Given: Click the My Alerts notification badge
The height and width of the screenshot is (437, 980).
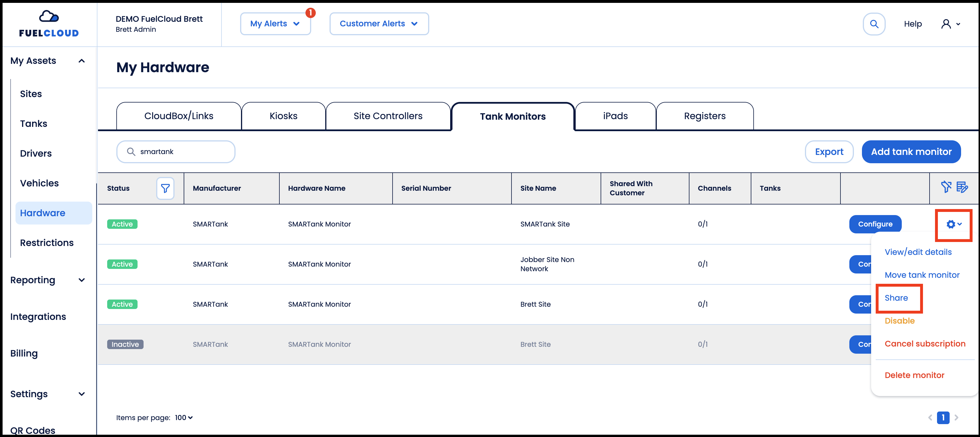Looking at the screenshot, I should tap(310, 13).
